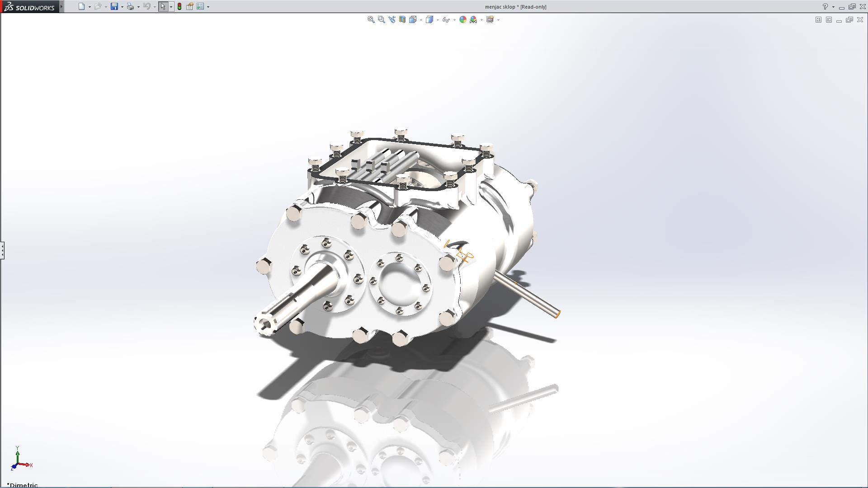868x488 pixels.
Task: Open the File Properties icon
Action: (190, 6)
